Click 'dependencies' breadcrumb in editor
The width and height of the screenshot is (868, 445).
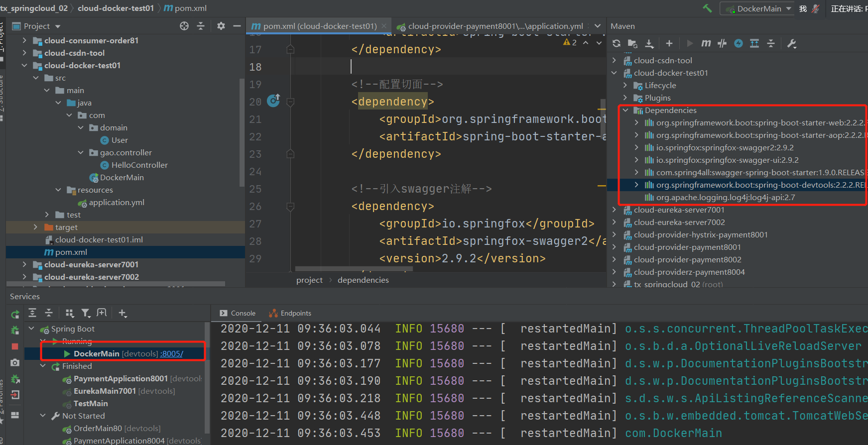(x=363, y=280)
